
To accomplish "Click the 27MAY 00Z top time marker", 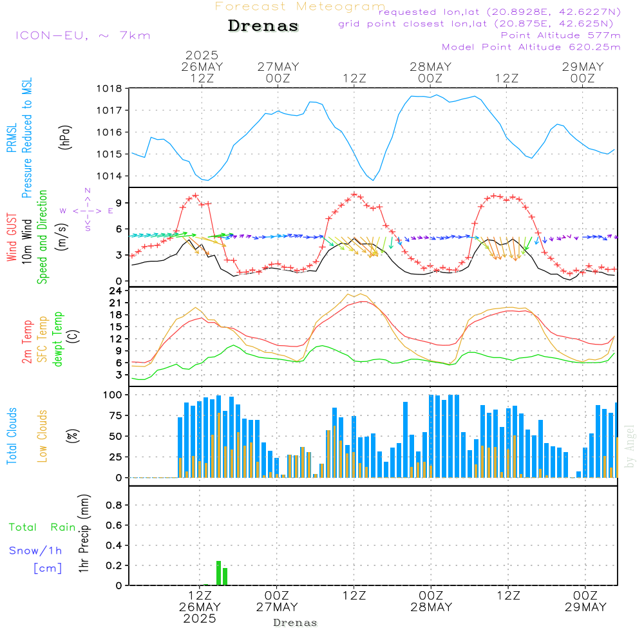I will point(278,72).
